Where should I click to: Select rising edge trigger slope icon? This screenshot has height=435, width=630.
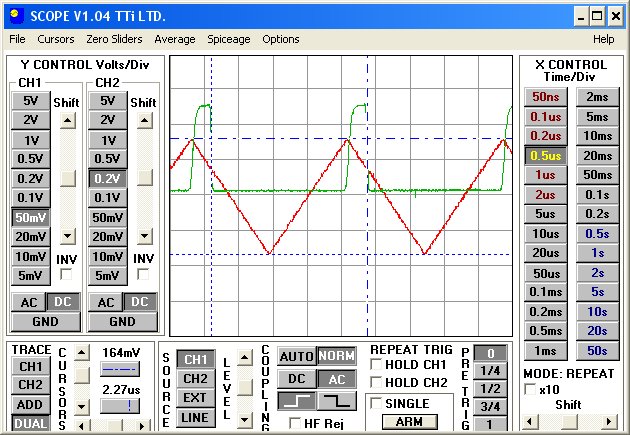tap(297, 401)
